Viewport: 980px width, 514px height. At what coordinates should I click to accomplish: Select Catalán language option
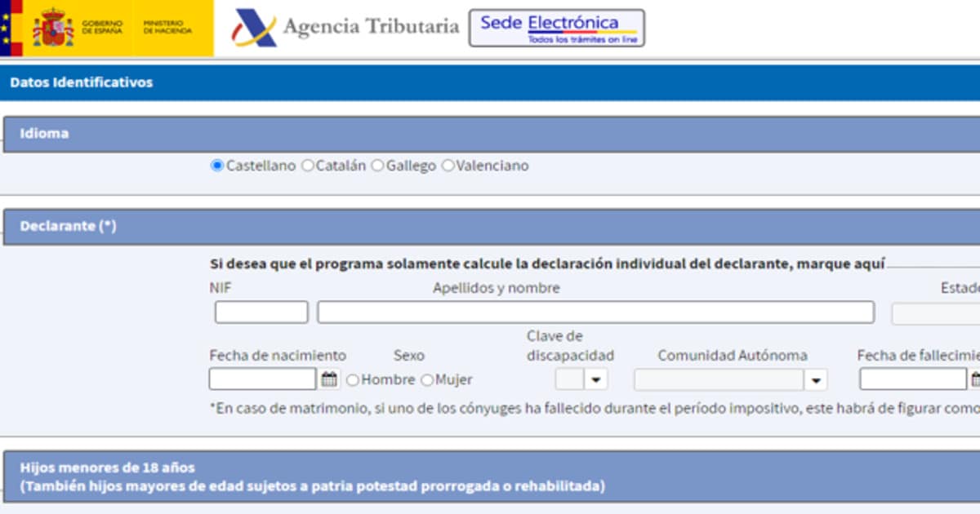(x=308, y=166)
